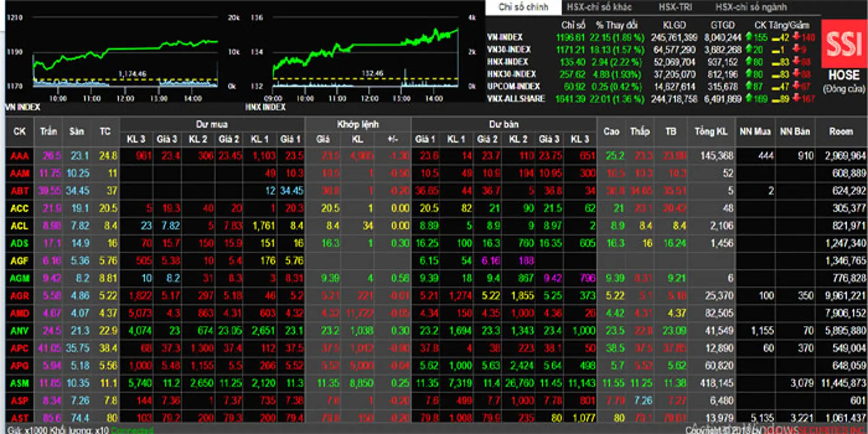Click the Trần column header
The height and width of the screenshot is (434, 868).
48,132
